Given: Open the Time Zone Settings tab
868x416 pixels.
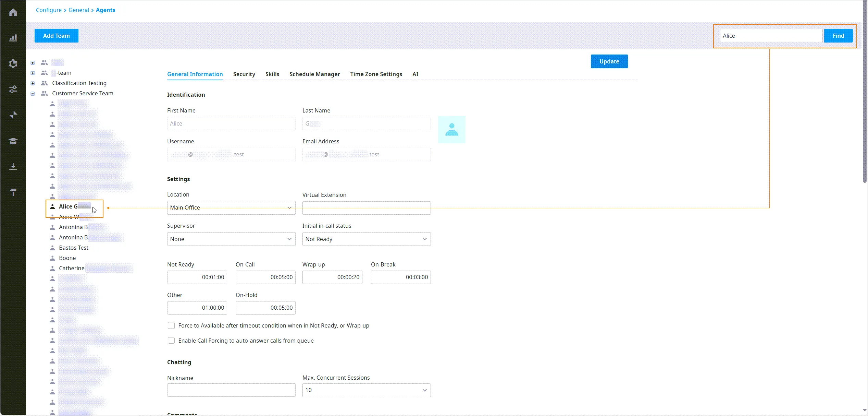Looking at the screenshot, I should 376,74.
